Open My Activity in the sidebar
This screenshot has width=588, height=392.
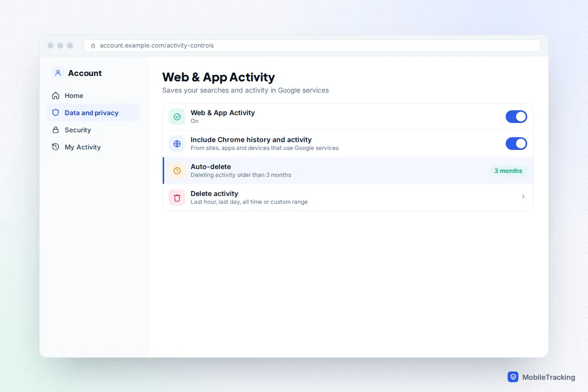[x=93, y=147]
